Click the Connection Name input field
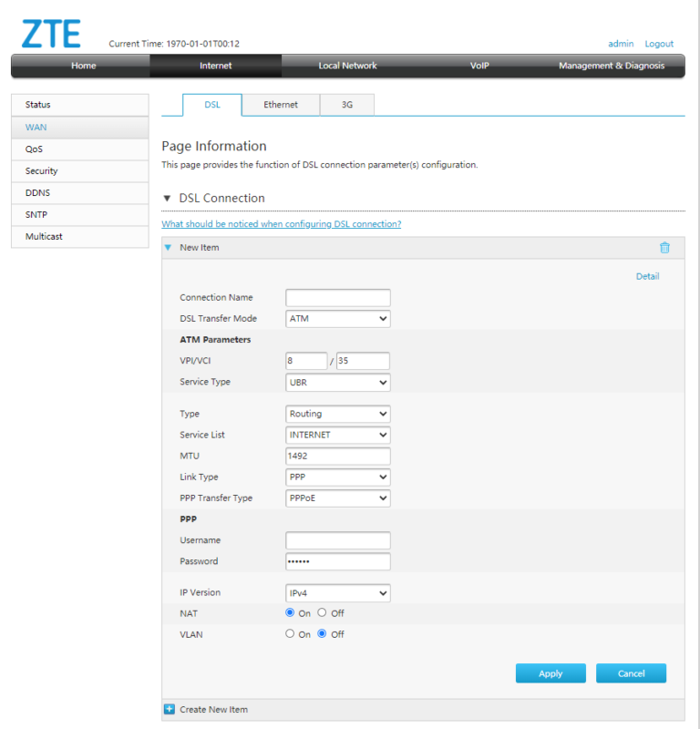700x729 pixels. tap(337, 297)
